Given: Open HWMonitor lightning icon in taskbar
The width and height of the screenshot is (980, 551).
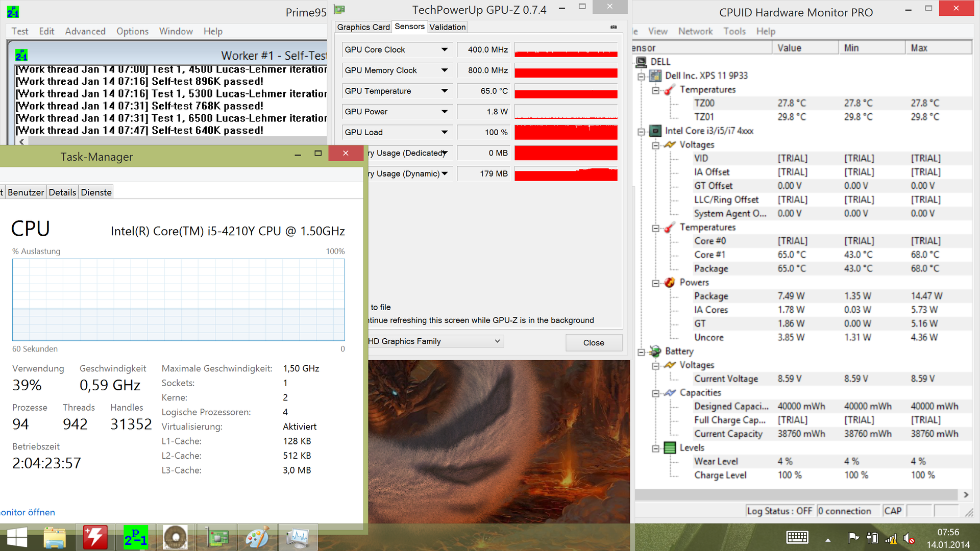Looking at the screenshot, I should pyautogui.click(x=95, y=537).
